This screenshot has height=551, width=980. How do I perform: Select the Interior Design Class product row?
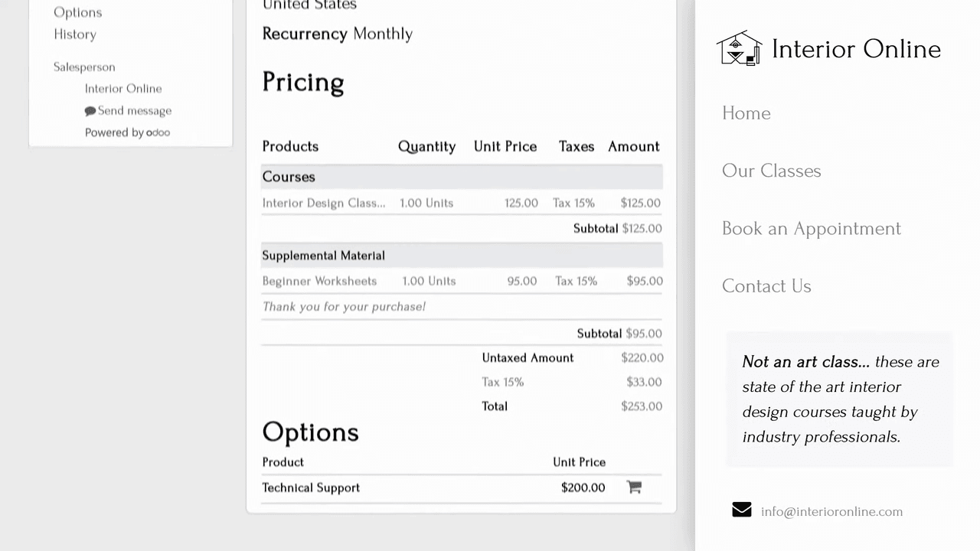pos(323,203)
